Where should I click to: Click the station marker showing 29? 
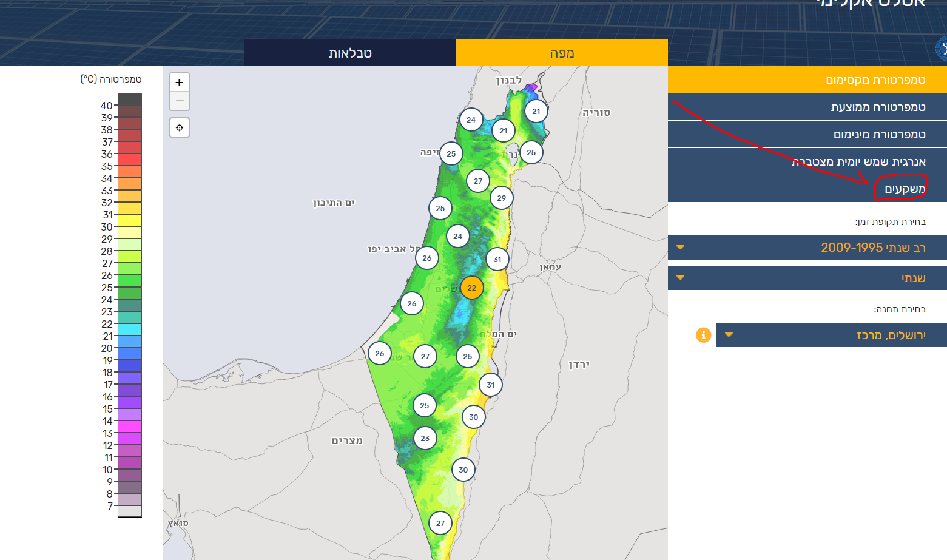501,198
